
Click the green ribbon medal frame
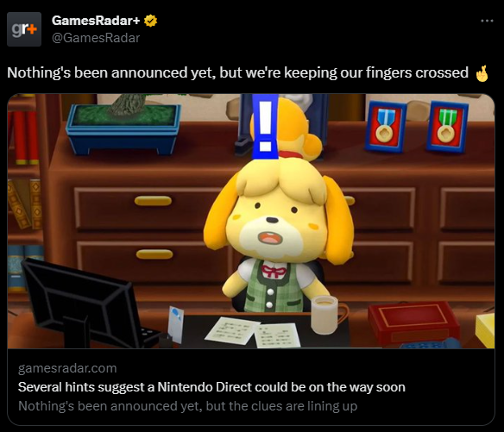(447, 127)
